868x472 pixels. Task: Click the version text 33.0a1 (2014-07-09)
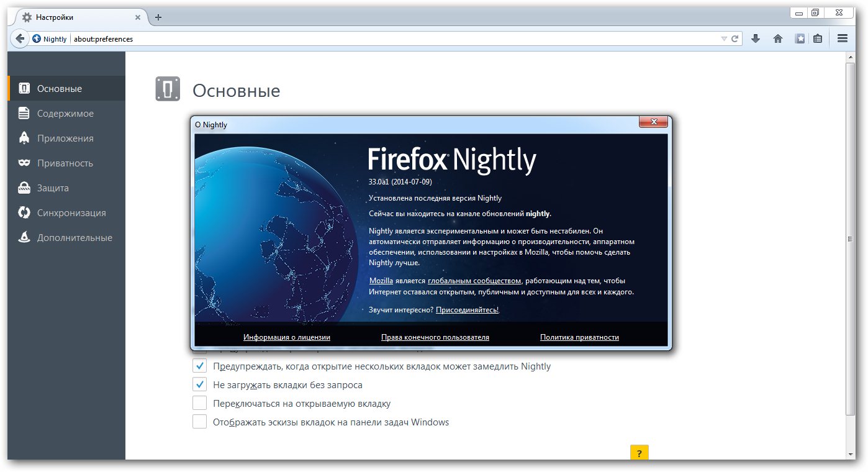pos(400,181)
